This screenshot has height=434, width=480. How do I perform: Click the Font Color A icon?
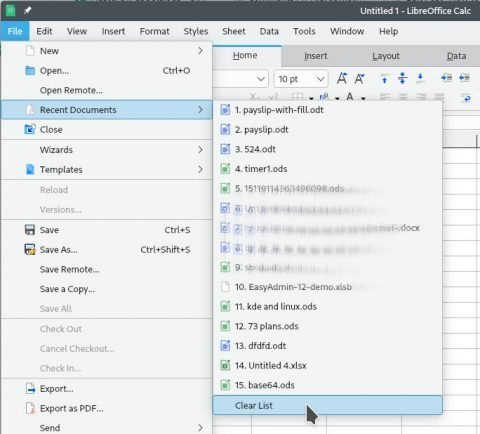click(350, 97)
